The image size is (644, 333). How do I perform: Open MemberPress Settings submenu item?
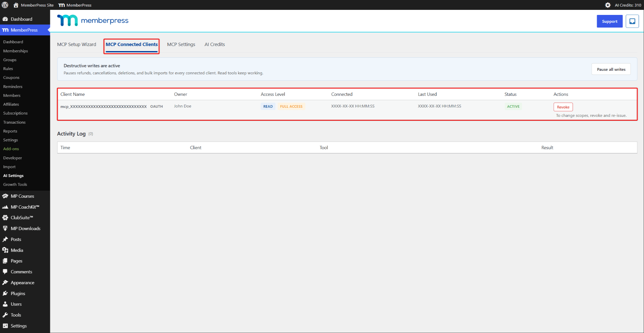pyautogui.click(x=10, y=140)
